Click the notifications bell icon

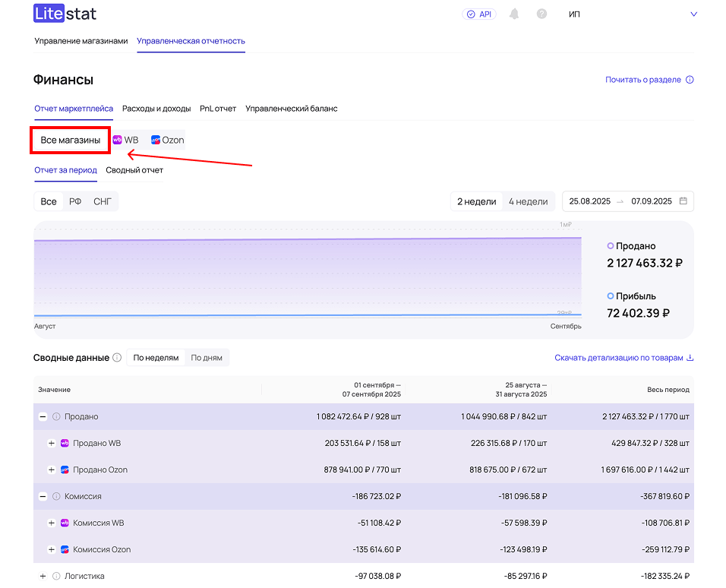coord(515,14)
